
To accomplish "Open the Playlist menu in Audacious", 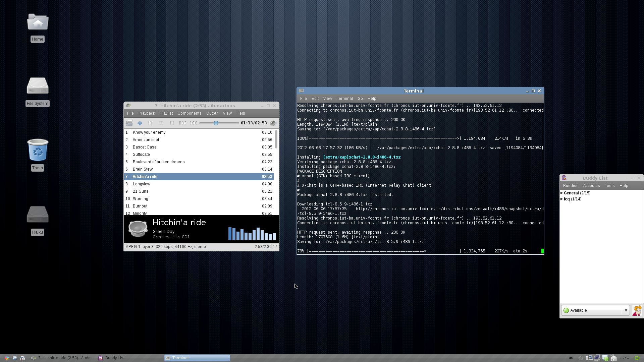I will tap(166, 113).
